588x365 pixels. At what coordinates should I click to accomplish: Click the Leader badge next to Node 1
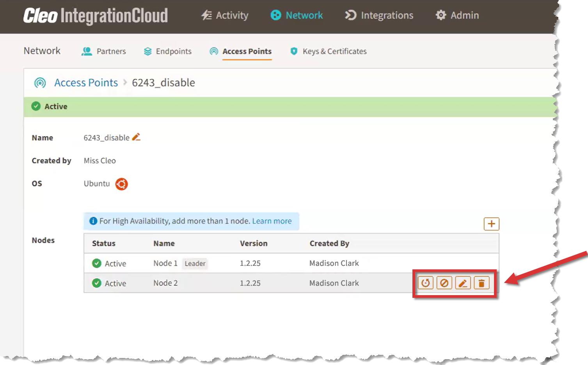[x=195, y=264]
